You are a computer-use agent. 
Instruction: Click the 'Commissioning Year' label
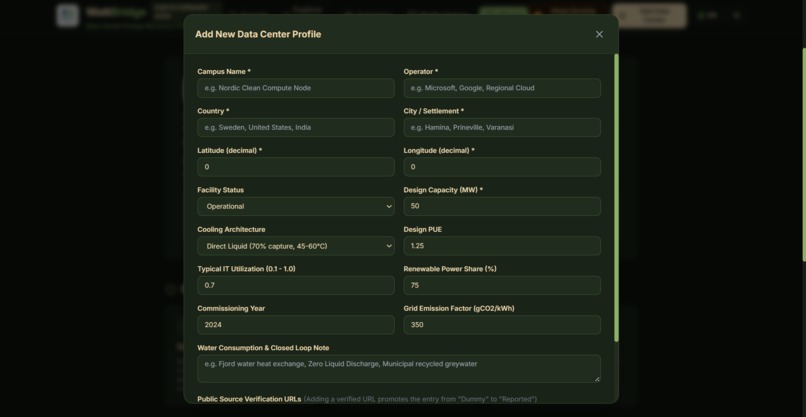[x=231, y=309]
